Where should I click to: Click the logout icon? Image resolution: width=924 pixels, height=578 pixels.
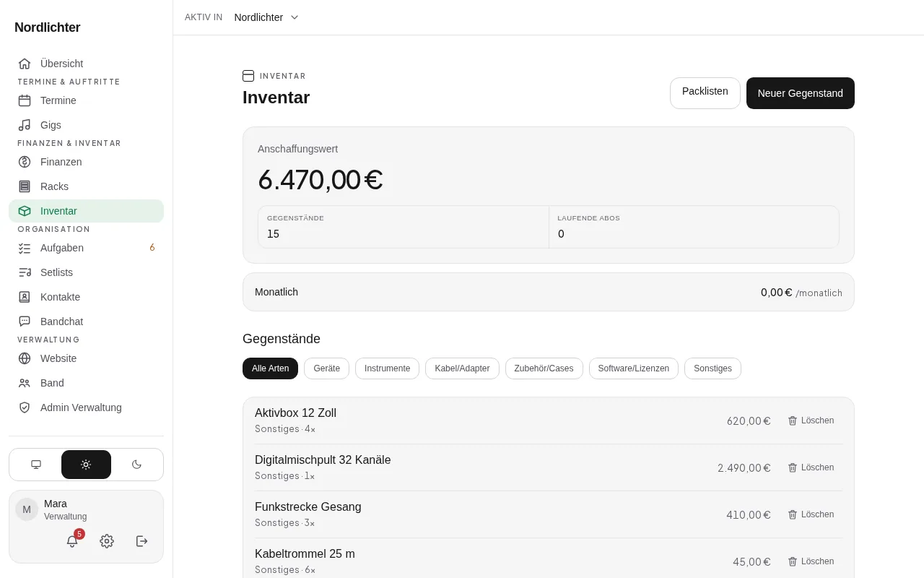pos(141,541)
